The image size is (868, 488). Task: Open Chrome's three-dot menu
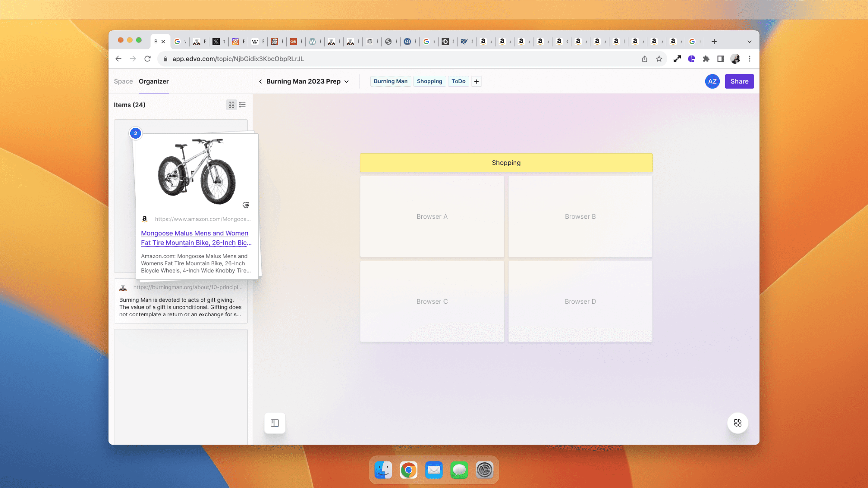[749, 59]
